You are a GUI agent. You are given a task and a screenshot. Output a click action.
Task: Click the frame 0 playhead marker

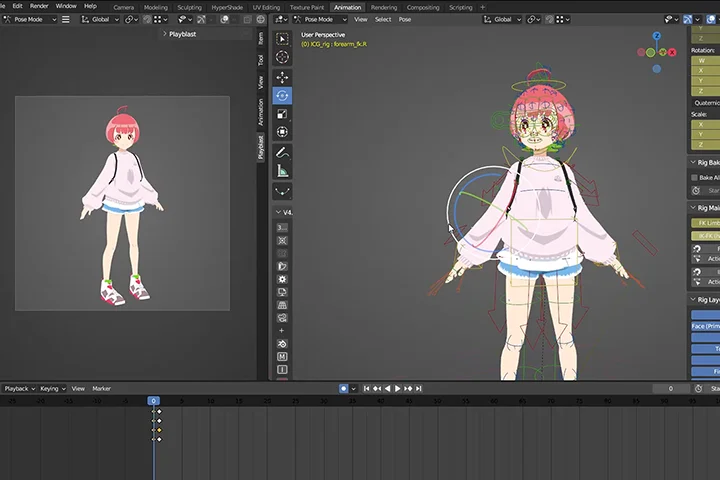[x=153, y=401]
